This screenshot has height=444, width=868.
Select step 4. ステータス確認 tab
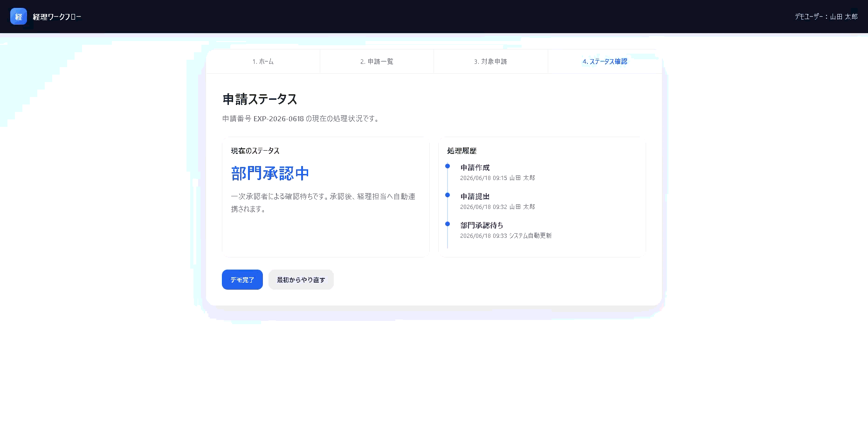(605, 62)
